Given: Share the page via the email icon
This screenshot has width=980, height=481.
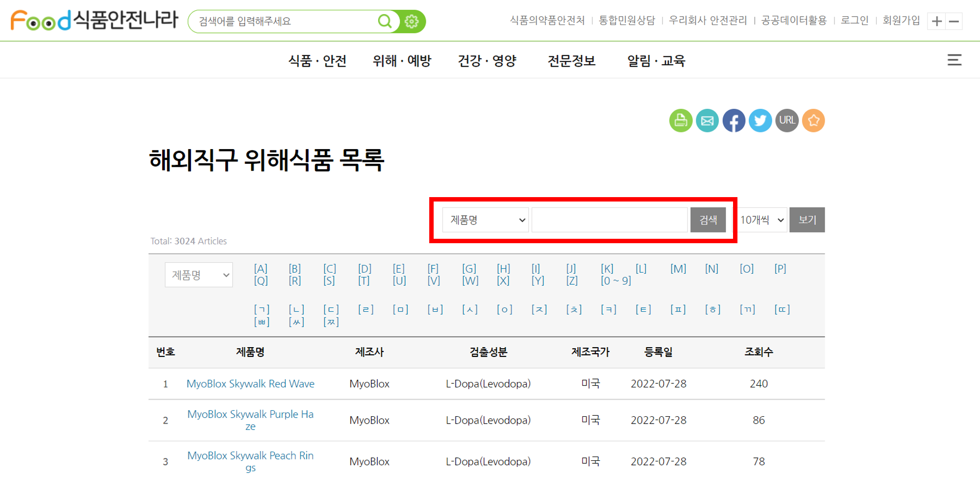Looking at the screenshot, I should pos(707,120).
